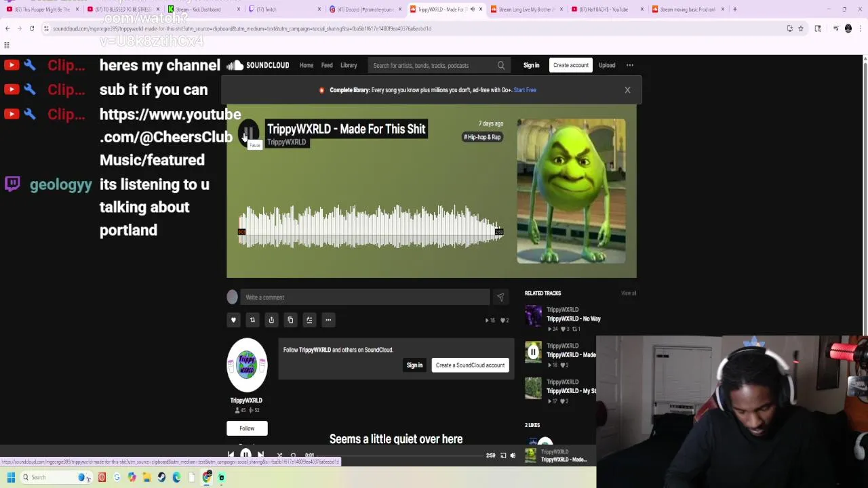Click the No Way track artwork
Viewport: 868px width, 488px height.
coord(534,316)
